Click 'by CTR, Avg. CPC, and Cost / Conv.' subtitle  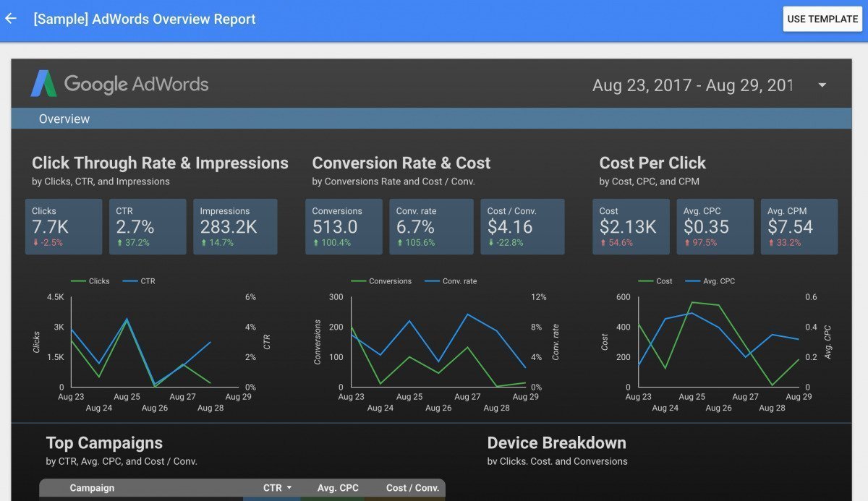tap(122, 461)
